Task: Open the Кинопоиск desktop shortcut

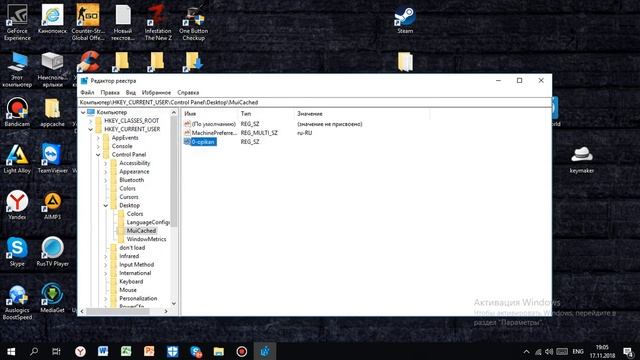Action: point(52,19)
